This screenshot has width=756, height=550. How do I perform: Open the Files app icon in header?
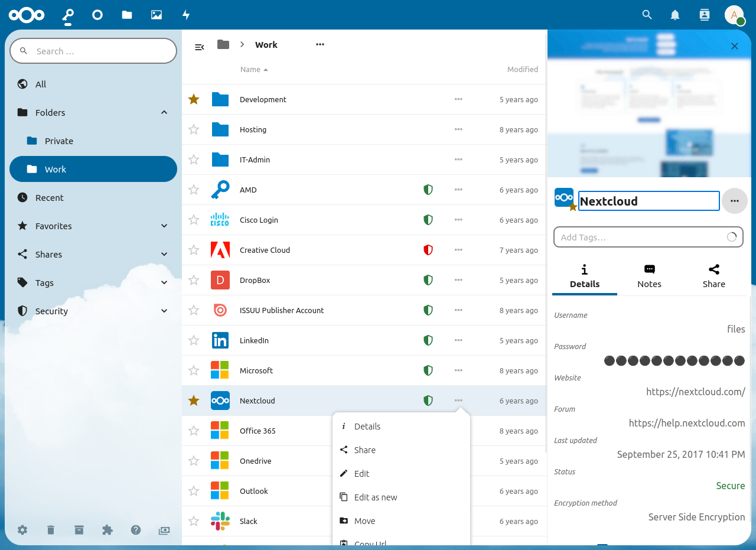pos(127,15)
